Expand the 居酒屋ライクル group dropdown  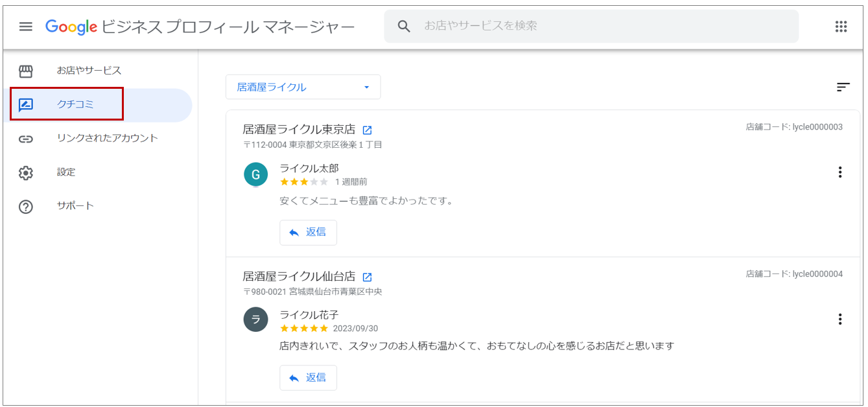(x=303, y=87)
